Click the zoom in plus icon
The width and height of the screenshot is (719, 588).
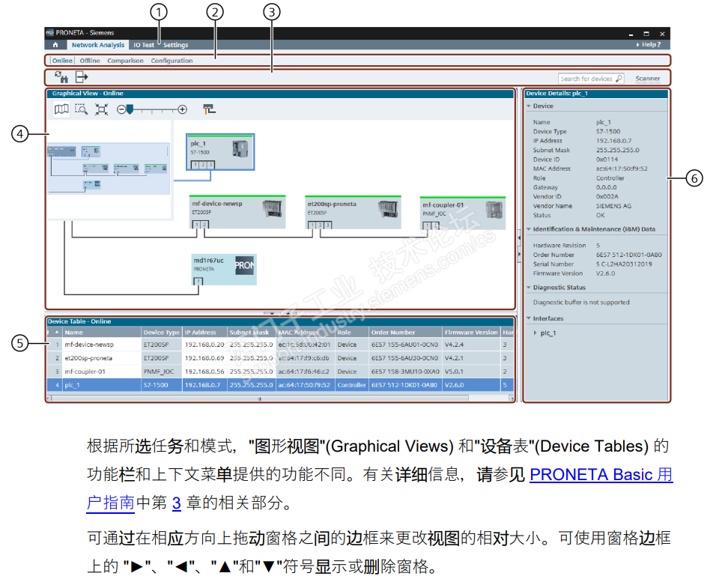pyautogui.click(x=183, y=109)
